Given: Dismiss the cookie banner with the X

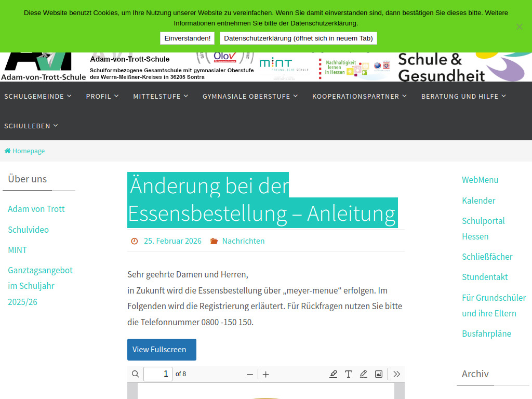Looking at the screenshot, I should [x=519, y=27].
